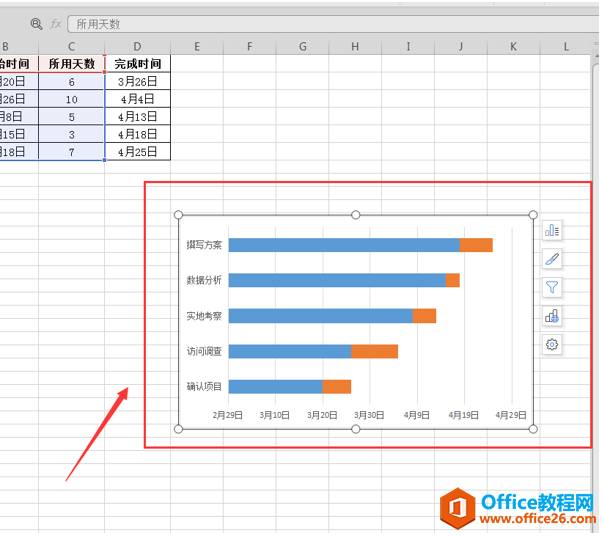This screenshot has width=603, height=536.
Task: Click the 2月29日 axis date label
Action: click(x=229, y=417)
